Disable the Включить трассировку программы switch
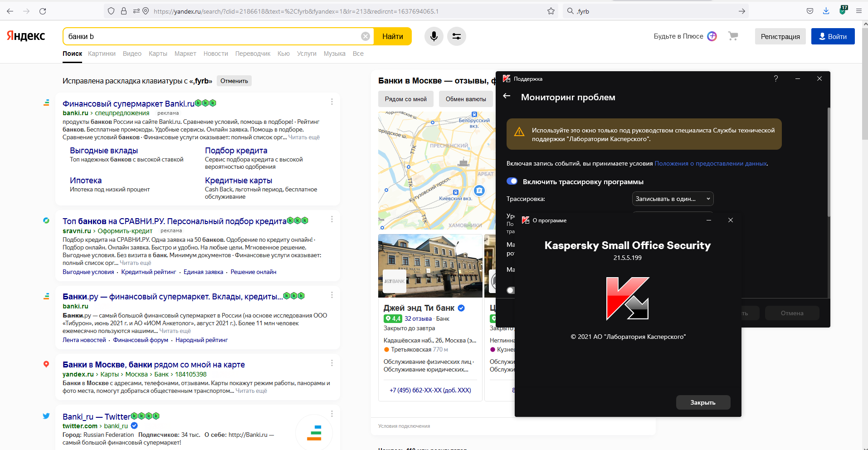868x450 pixels. pyautogui.click(x=512, y=181)
